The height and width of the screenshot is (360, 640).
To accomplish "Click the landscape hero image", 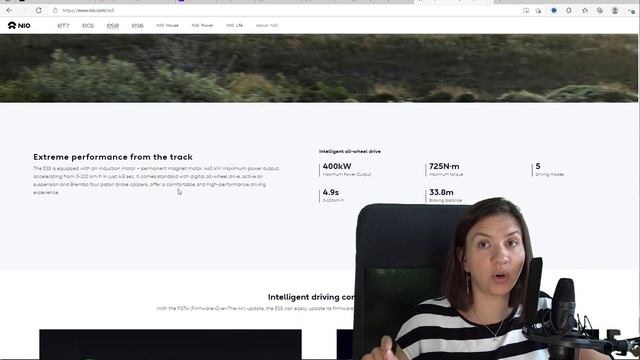I will click(318, 68).
